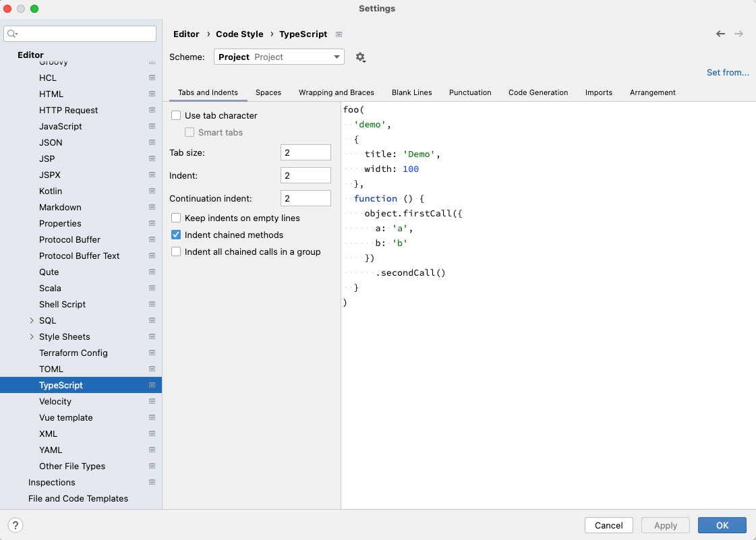Viewport: 756px width, 540px height.
Task: Click the project icon on Style Sheets row
Action: 152,336
